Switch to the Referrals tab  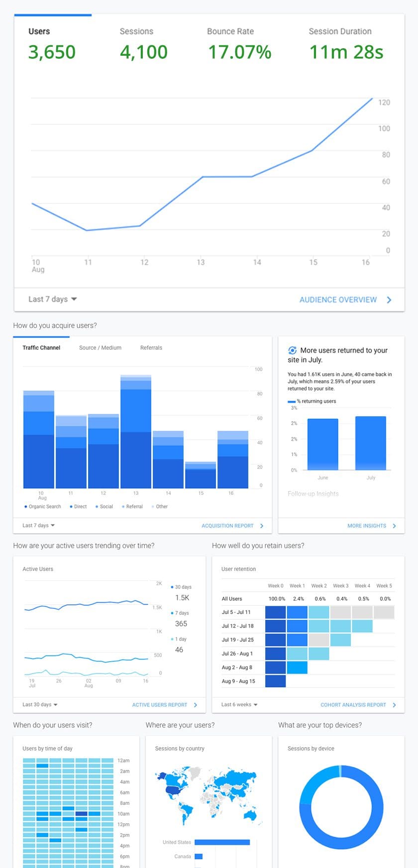coord(151,348)
